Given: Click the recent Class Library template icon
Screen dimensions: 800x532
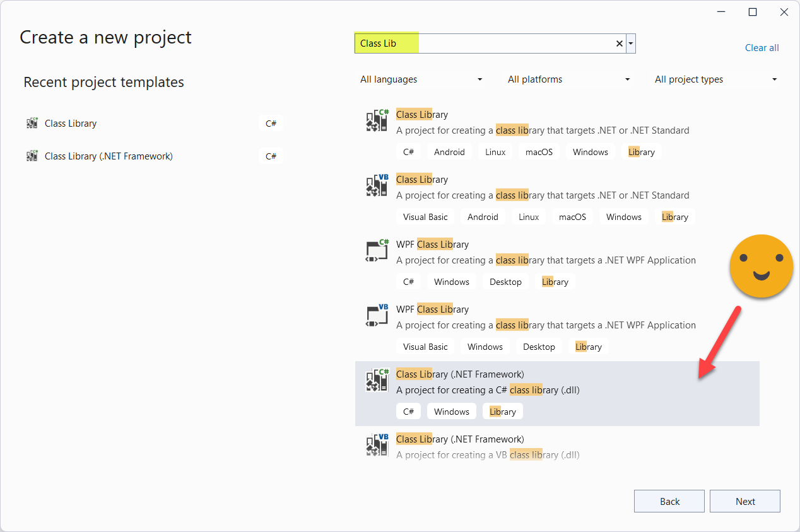Looking at the screenshot, I should [x=32, y=124].
